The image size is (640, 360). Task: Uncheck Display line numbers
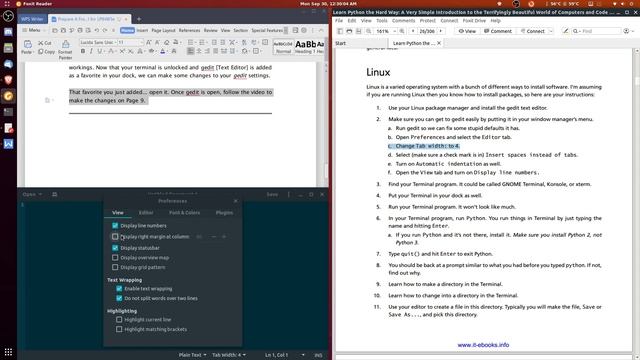coord(115,225)
